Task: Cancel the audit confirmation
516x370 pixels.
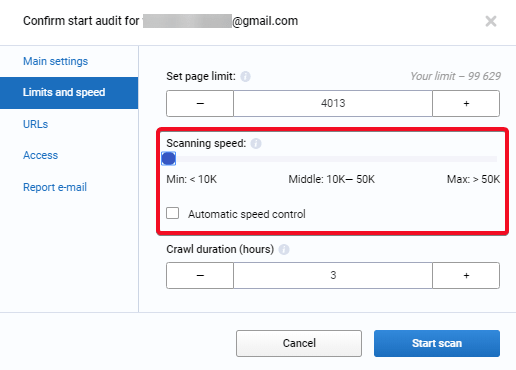Action: pos(299,343)
